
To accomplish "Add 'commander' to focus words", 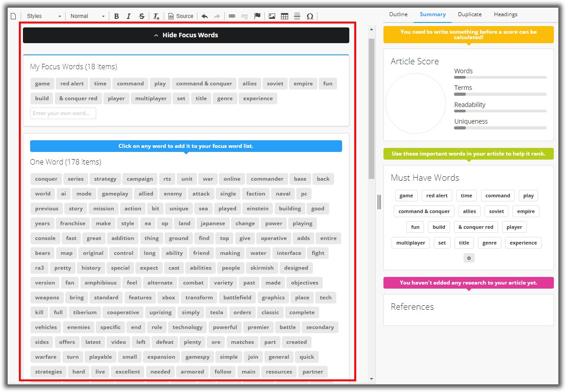I will coord(267,179).
